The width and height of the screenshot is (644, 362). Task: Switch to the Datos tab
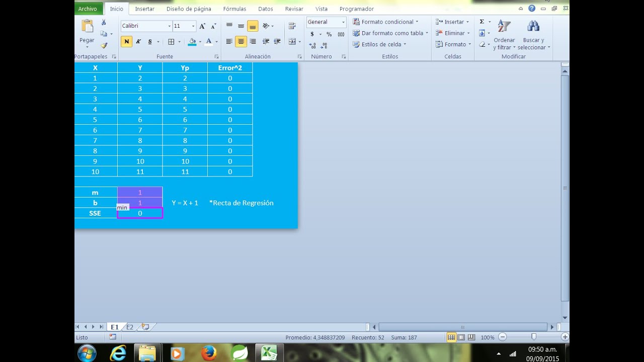(x=266, y=9)
